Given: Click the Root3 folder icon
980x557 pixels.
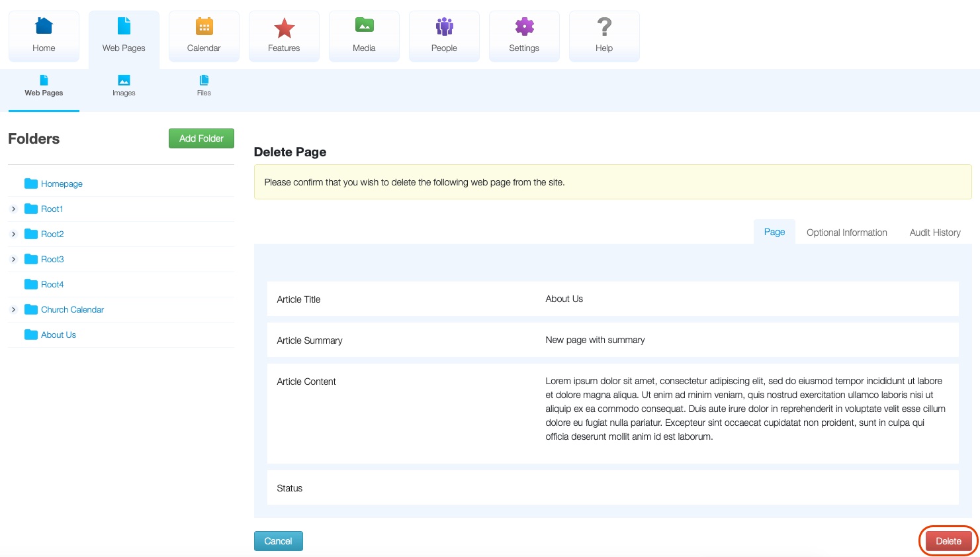Looking at the screenshot, I should pos(30,259).
